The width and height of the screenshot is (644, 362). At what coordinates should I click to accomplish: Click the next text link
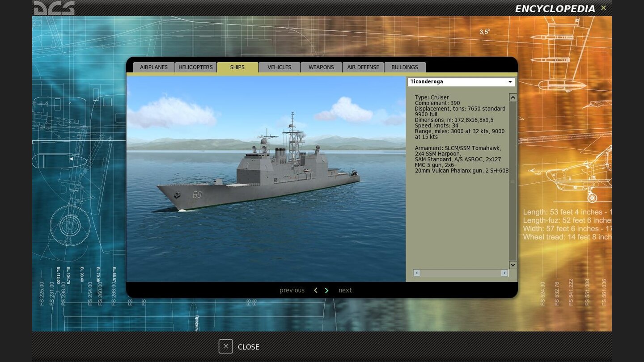click(345, 290)
